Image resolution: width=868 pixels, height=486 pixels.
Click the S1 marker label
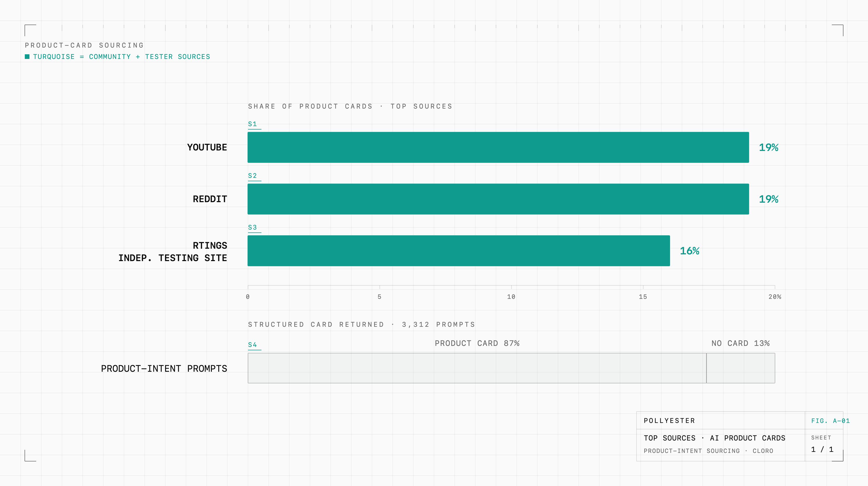(252, 124)
